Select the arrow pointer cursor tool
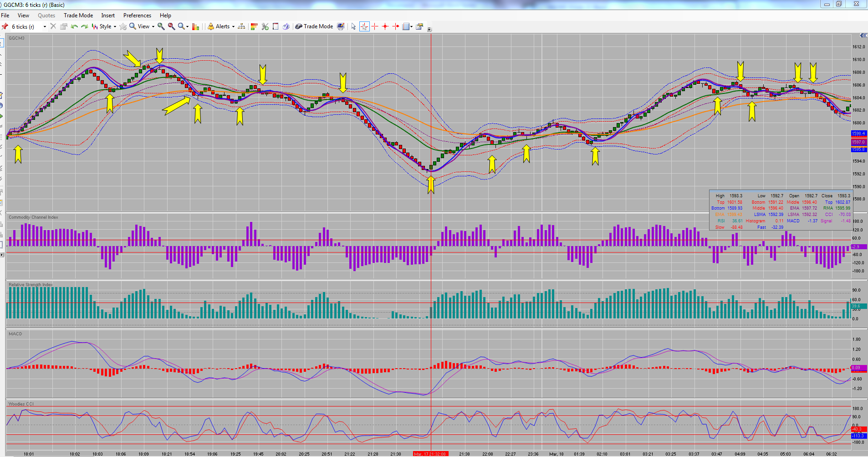The width and height of the screenshot is (868, 457). (x=353, y=26)
